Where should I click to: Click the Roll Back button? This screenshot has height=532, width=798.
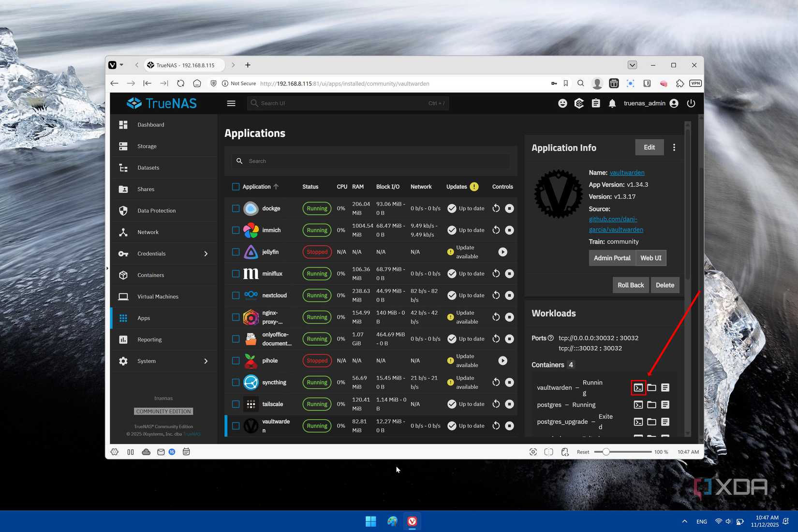coord(631,285)
